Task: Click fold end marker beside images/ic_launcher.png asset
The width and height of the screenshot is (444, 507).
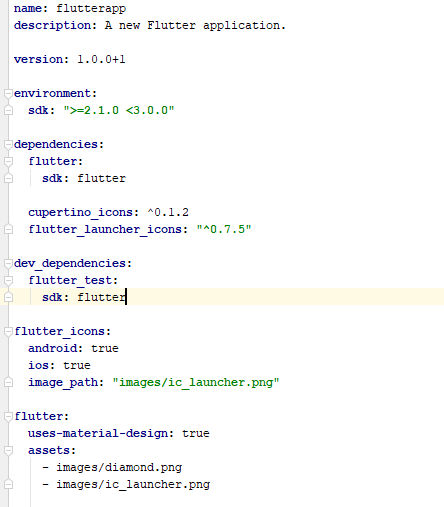Action: [8, 484]
